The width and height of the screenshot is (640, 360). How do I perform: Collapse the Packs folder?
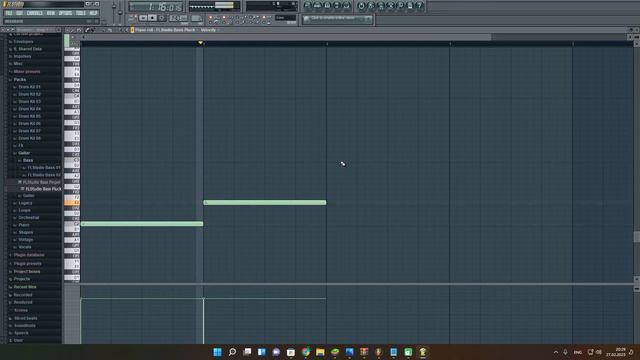20,79
